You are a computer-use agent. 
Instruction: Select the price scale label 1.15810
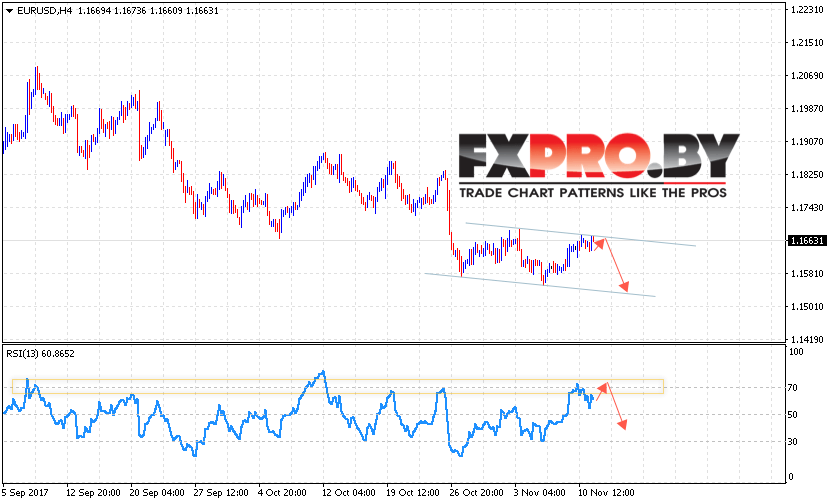pos(807,274)
